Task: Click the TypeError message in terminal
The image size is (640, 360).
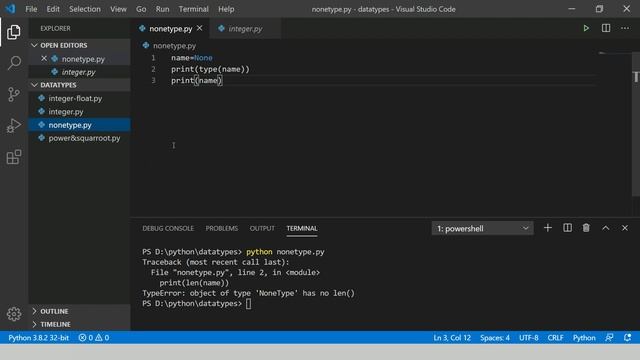Action: [248, 293]
